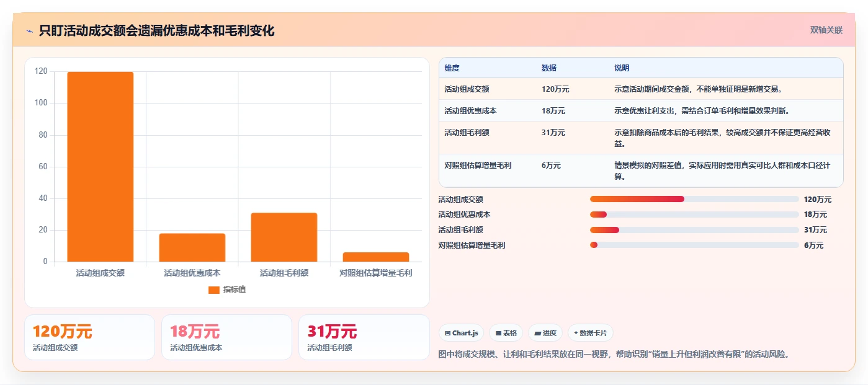Screen dimensions: 868x385
Task: Click the 6万元 value beside the progress bar
Action: click(x=813, y=246)
